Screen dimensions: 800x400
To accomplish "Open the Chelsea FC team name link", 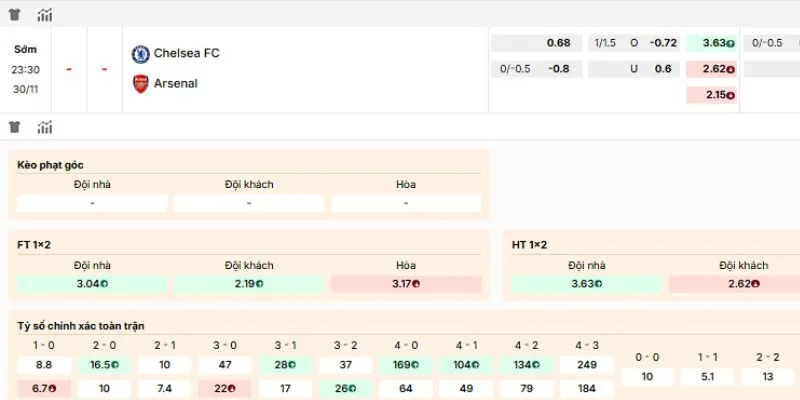I will (187, 54).
